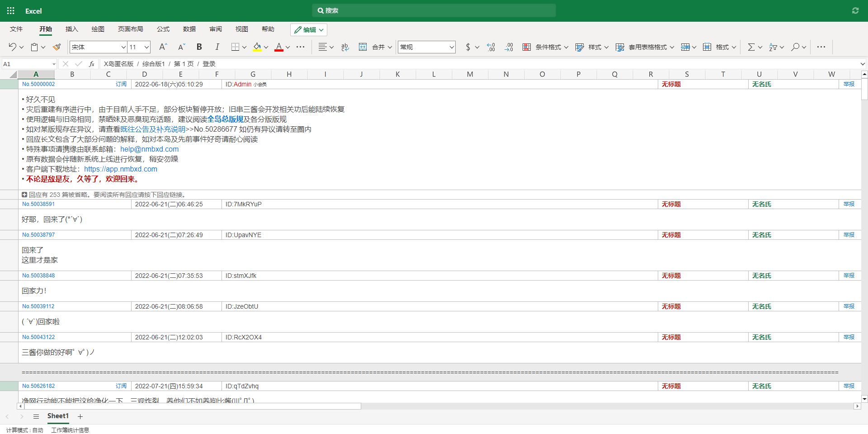The height and width of the screenshot is (434, 868).
Task: Open the app launcher waffle icon
Action: [x=11, y=11]
